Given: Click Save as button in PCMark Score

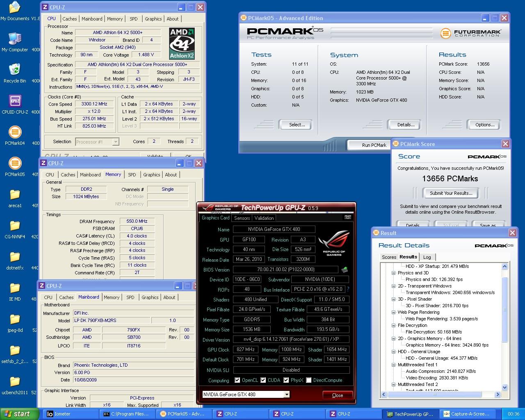Looking at the screenshot, I should pos(487,225).
